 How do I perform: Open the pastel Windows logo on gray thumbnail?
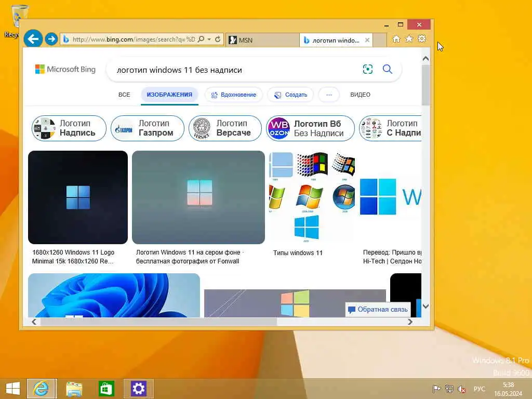pyautogui.click(x=295, y=303)
